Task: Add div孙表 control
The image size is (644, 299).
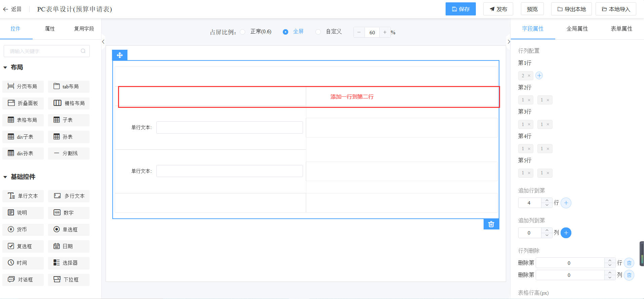Action: coord(23,153)
